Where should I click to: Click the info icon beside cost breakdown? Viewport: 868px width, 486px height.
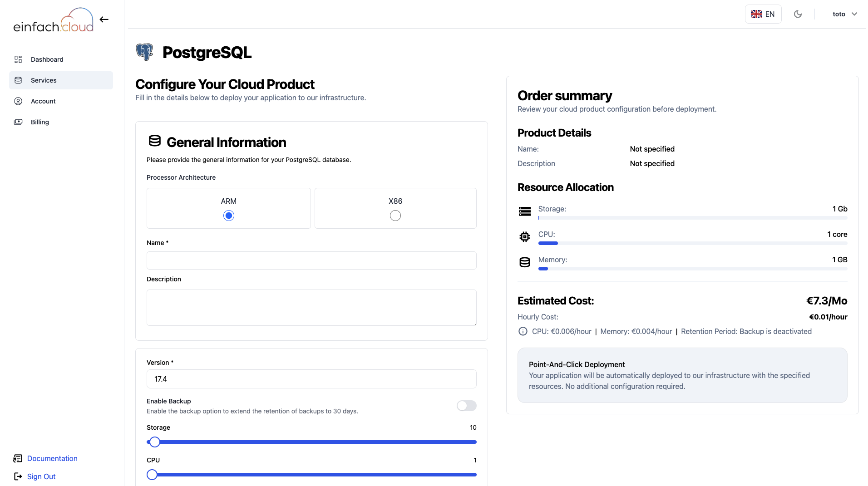pos(523,331)
